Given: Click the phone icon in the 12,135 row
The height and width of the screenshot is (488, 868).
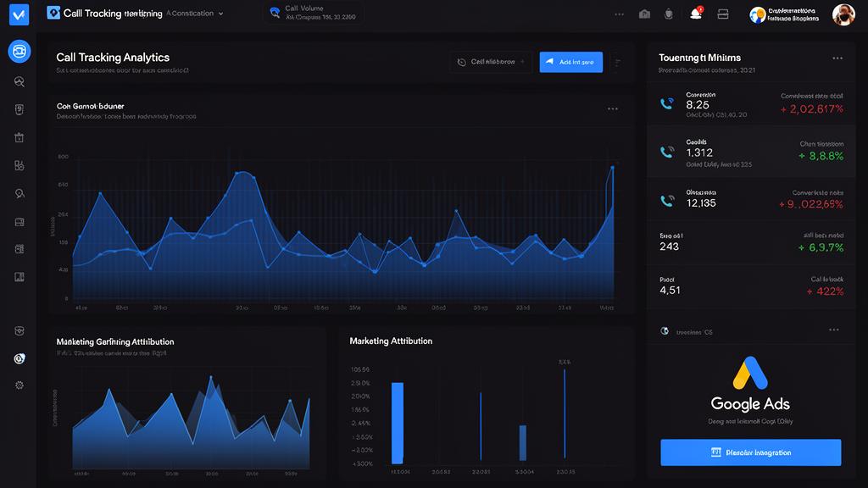Looking at the screenshot, I should click(x=667, y=200).
